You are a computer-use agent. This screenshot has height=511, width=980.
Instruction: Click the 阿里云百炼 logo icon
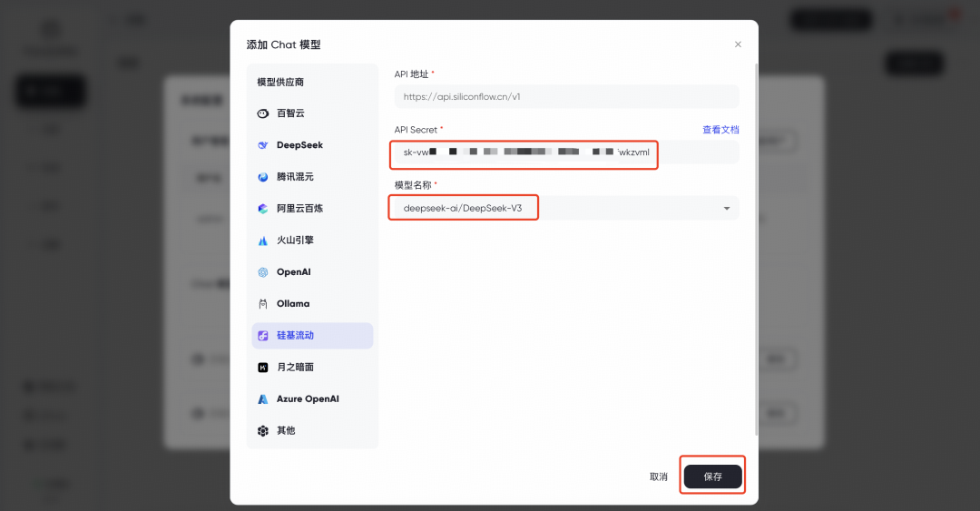(263, 208)
